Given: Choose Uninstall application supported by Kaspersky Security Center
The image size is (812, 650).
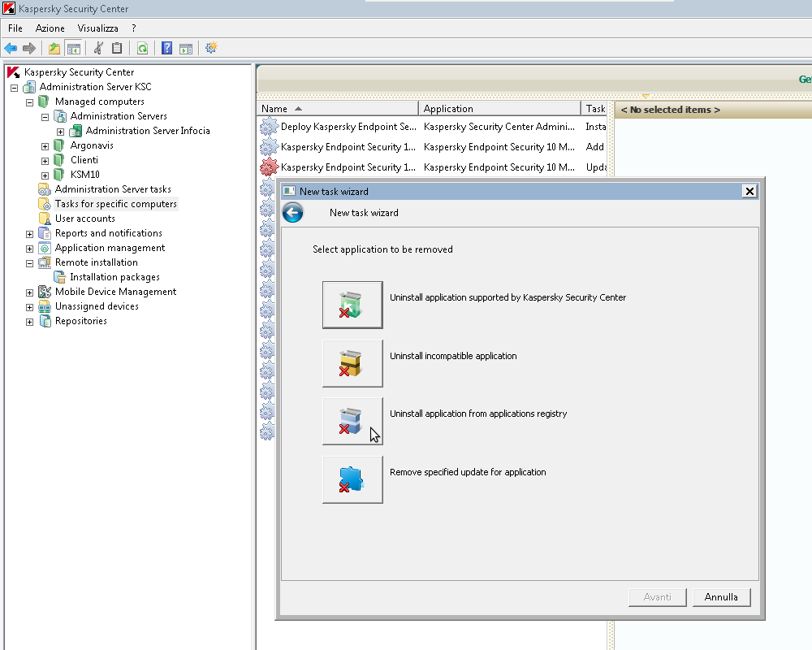Looking at the screenshot, I should [x=352, y=305].
